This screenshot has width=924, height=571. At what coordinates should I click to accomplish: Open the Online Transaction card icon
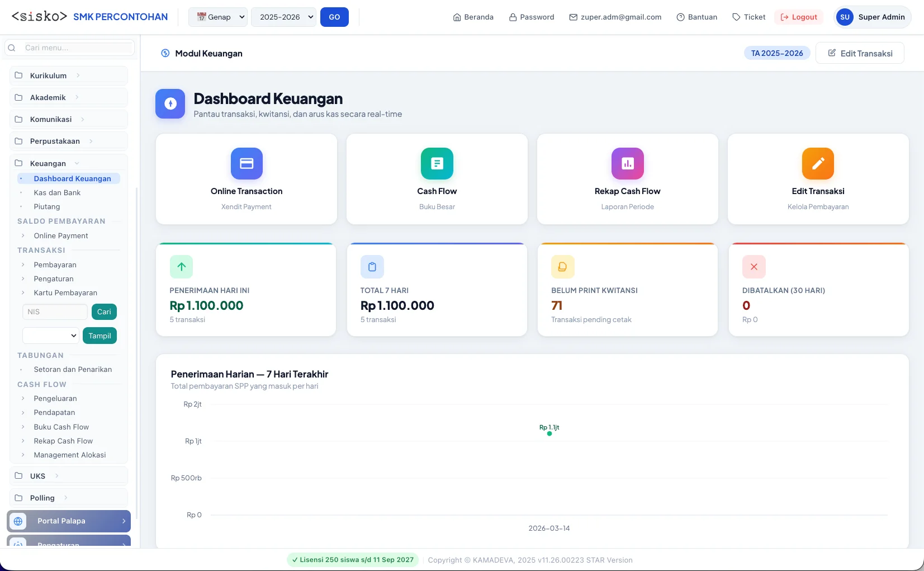(x=247, y=163)
